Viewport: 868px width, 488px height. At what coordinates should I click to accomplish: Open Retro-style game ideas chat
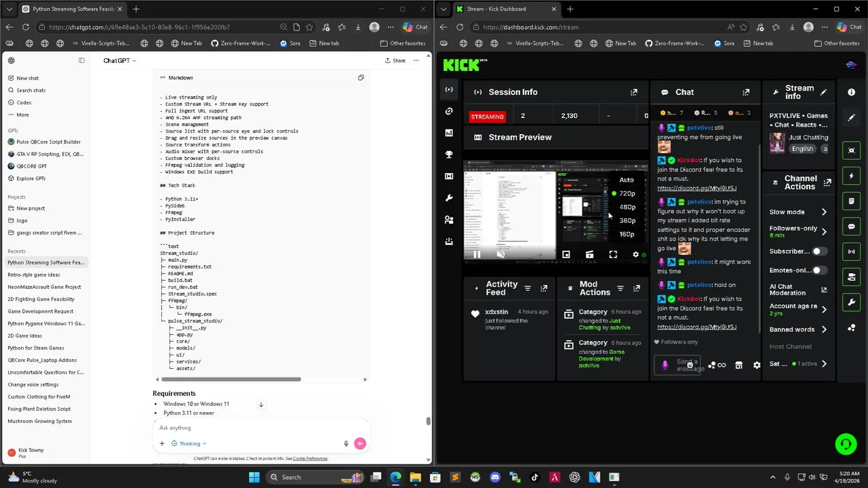click(x=34, y=274)
